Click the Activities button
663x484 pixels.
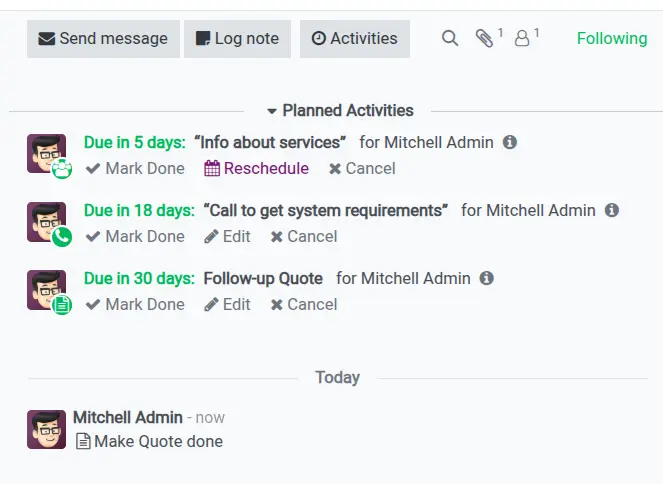click(354, 39)
